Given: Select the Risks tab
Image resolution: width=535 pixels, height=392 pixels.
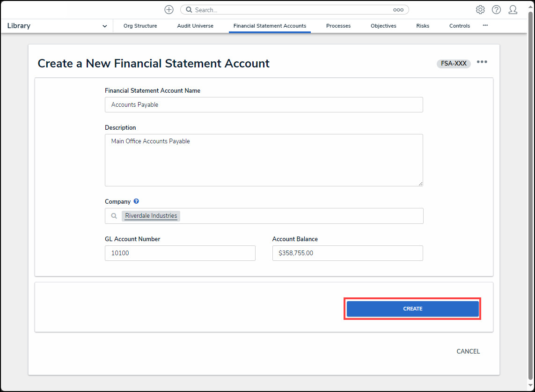Looking at the screenshot, I should click(x=423, y=26).
